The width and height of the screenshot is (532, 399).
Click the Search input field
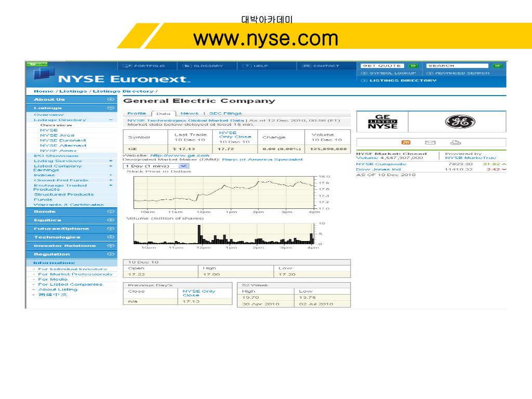(x=457, y=66)
